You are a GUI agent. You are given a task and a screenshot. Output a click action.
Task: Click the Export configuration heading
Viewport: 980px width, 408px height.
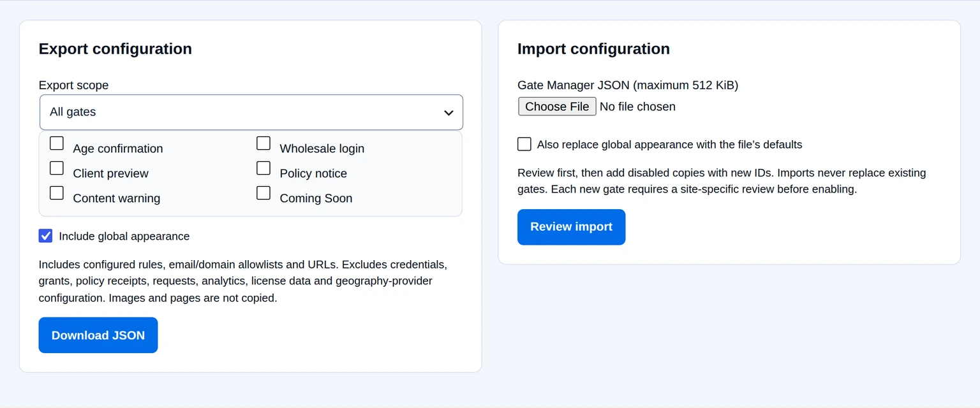tap(115, 49)
